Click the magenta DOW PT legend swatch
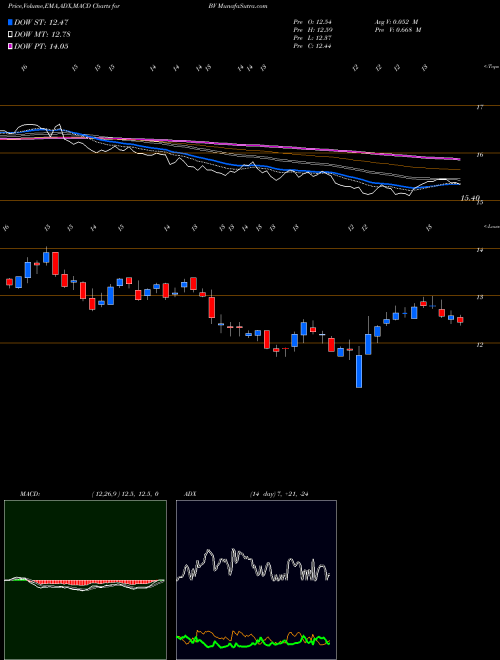Image resolution: width=500 pixels, height=660 pixels. [11, 47]
